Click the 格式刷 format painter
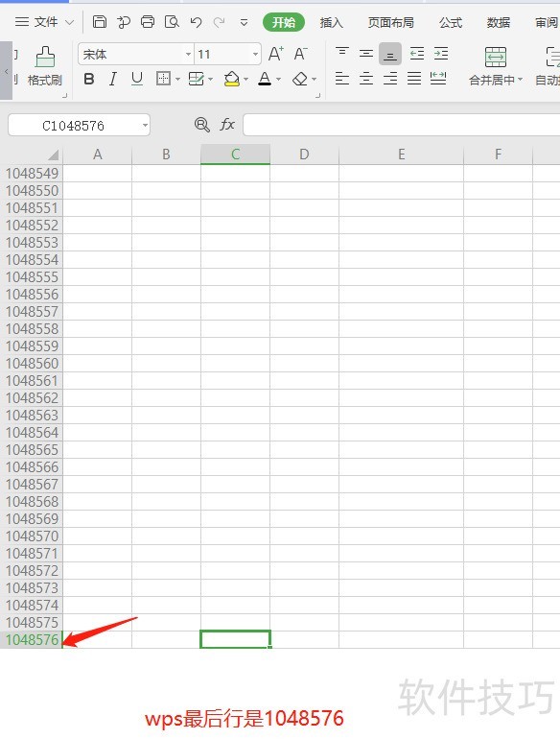This screenshot has width=560, height=739. point(45,66)
